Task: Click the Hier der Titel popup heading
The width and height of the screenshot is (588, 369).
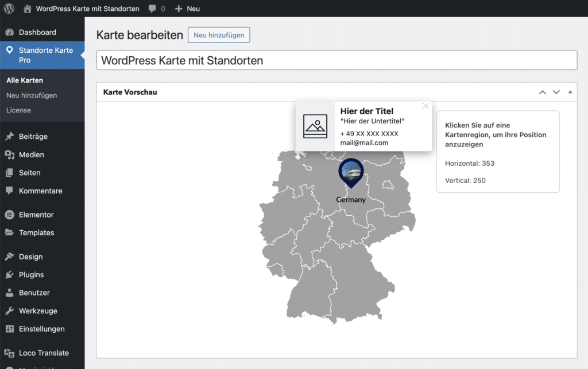Action: pyautogui.click(x=367, y=111)
